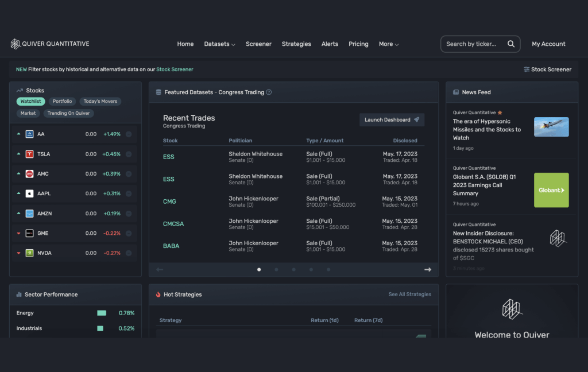Click the NVDA stock logo icon

click(29, 253)
